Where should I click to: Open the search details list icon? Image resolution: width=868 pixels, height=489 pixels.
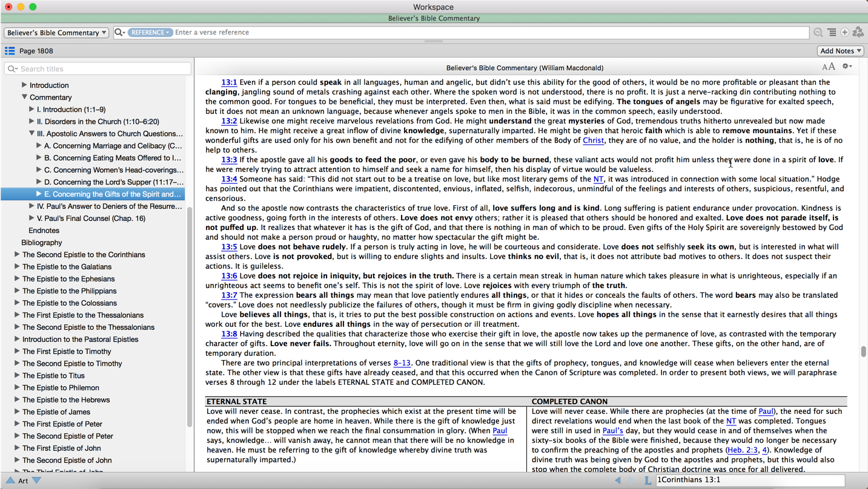[832, 32]
